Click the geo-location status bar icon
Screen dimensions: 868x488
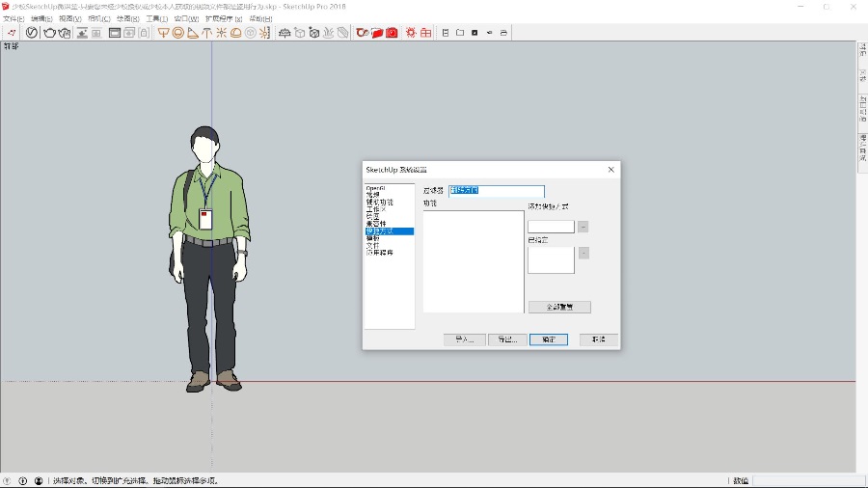coord(7,481)
